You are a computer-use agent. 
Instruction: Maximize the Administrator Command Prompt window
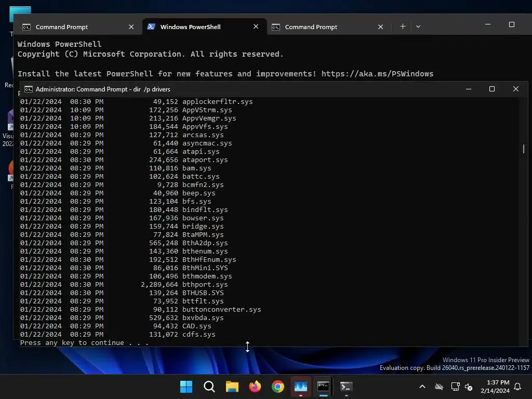pyautogui.click(x=491, y=89)
